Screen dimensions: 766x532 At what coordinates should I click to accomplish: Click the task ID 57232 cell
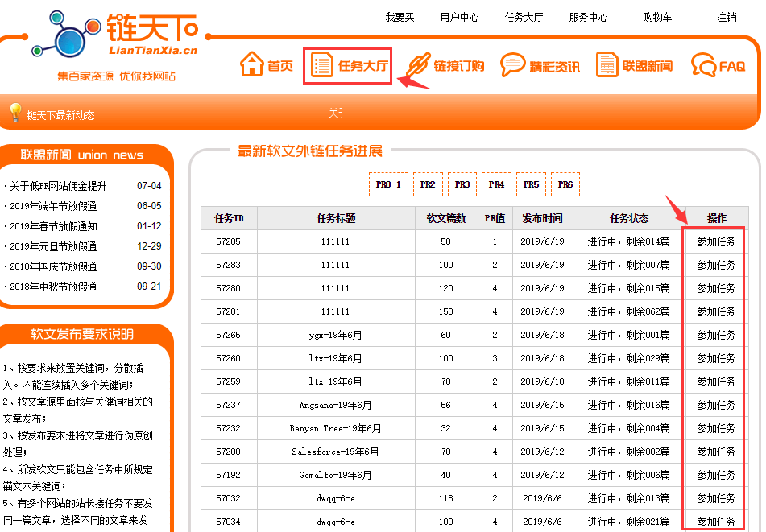228,428
